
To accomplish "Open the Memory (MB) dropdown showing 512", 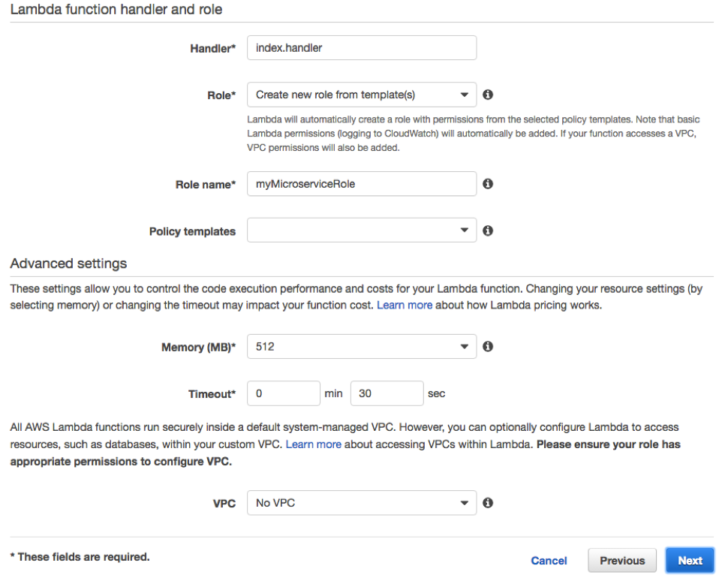I will pyautogui.click(x=362, y=347).
